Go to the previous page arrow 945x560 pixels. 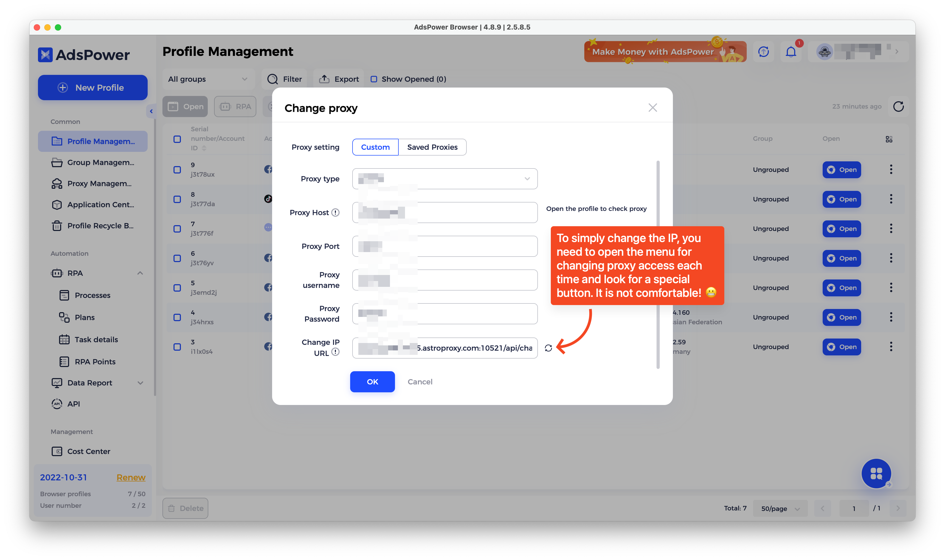822,508
